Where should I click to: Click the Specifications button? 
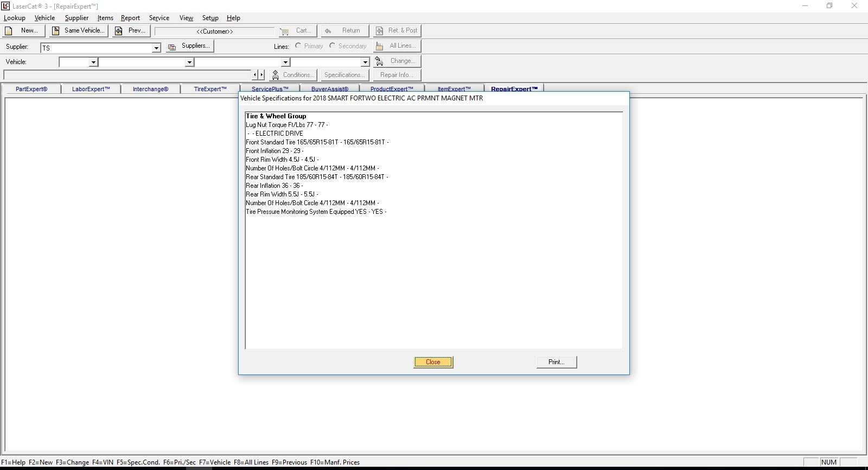[345, 75]
